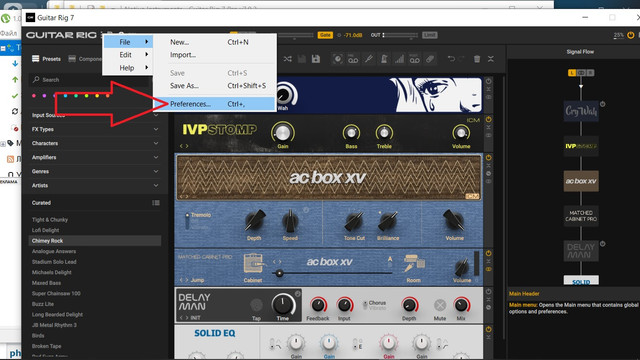Screen dimensions: 640x360
Task: Expand the Input Sources filter
Action: coord(156,116)
